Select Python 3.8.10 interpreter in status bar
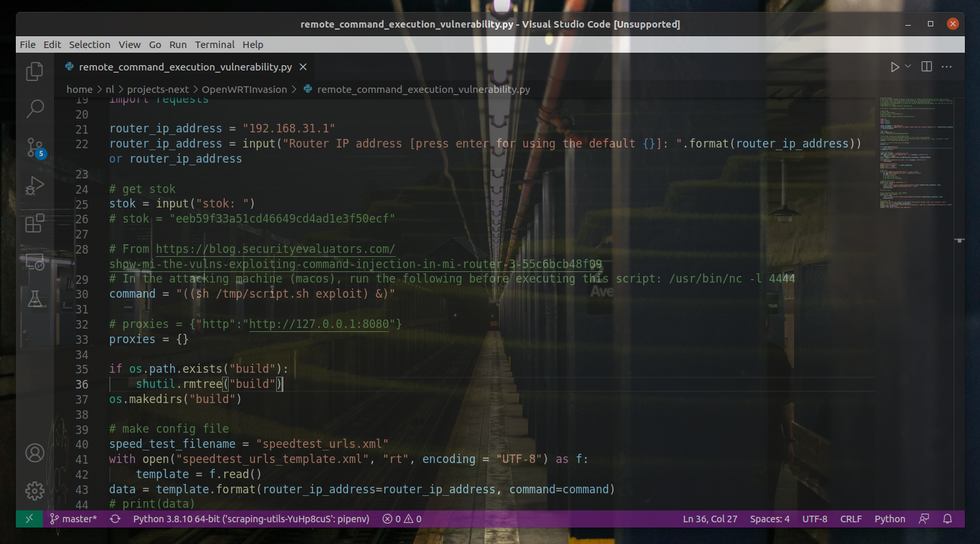This screenshot has height=544, width=980. [x=251, y=519]
